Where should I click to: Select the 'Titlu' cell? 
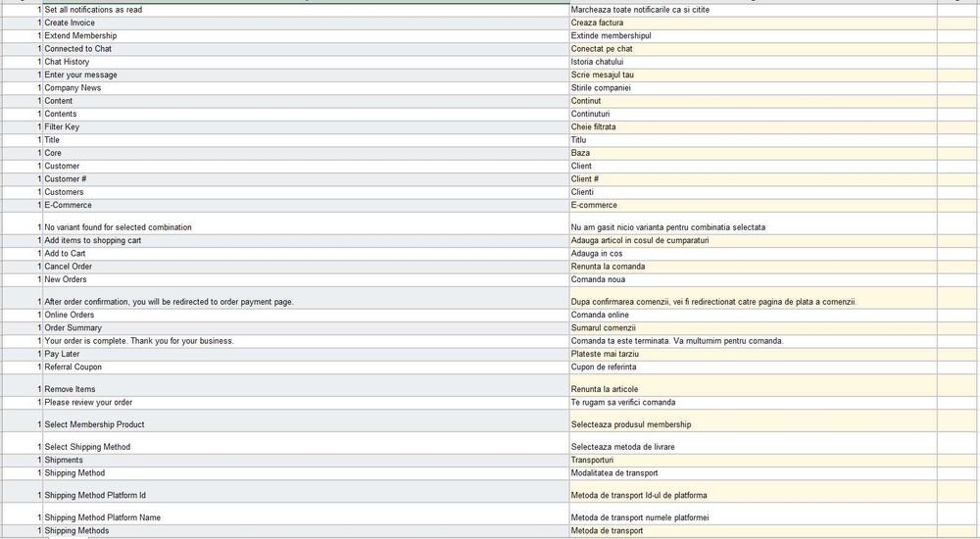point(753,140)
